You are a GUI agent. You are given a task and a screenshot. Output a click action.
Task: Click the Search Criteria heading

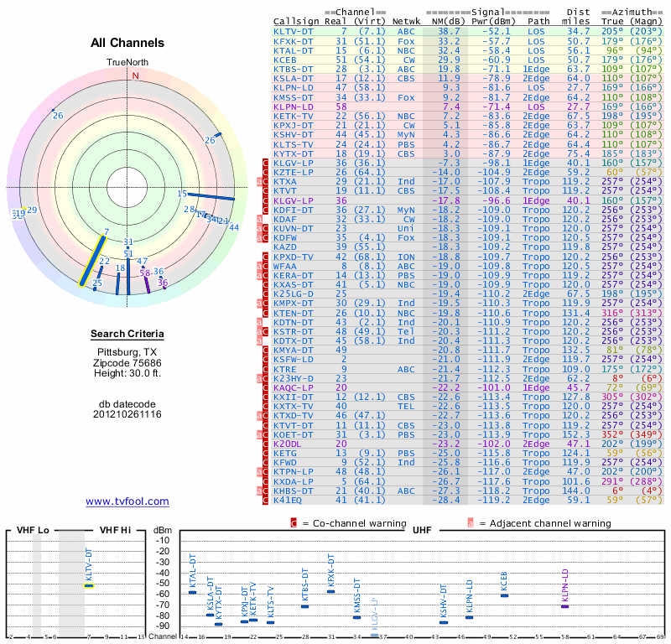127,334
